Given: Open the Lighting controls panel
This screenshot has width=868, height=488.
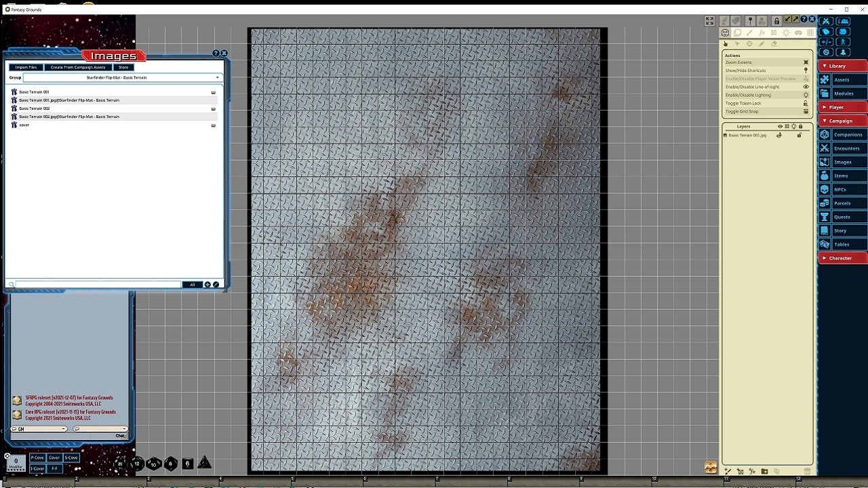Looking at the screenshot, I should pos(786,32).
